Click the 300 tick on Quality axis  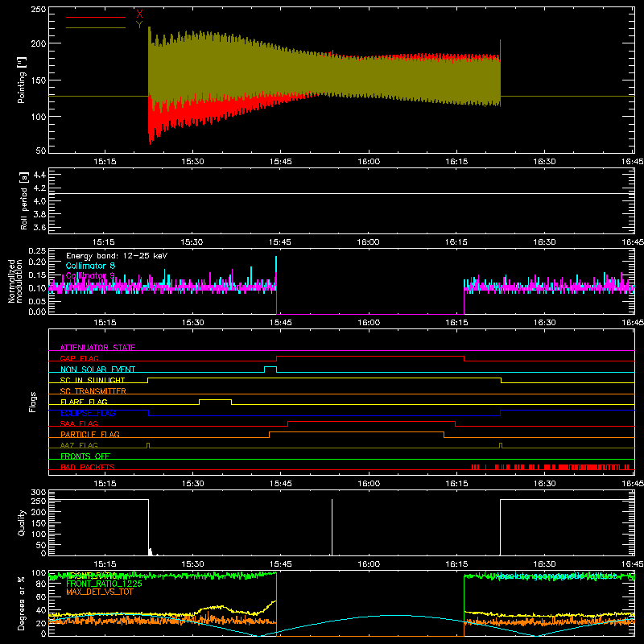[x=38, y=493]
